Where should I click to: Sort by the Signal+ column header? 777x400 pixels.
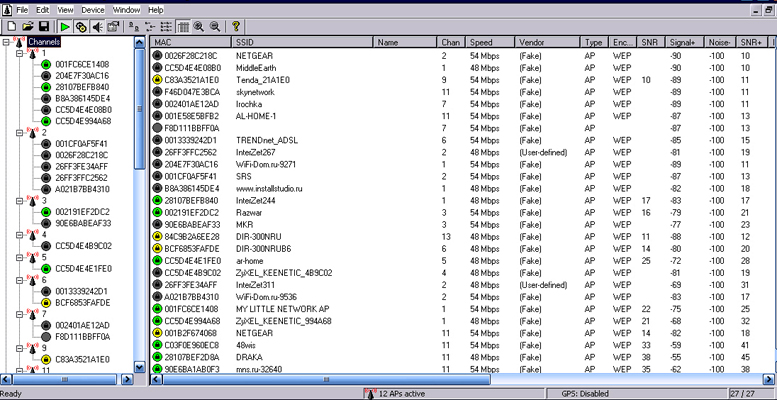tap(684, 42)
